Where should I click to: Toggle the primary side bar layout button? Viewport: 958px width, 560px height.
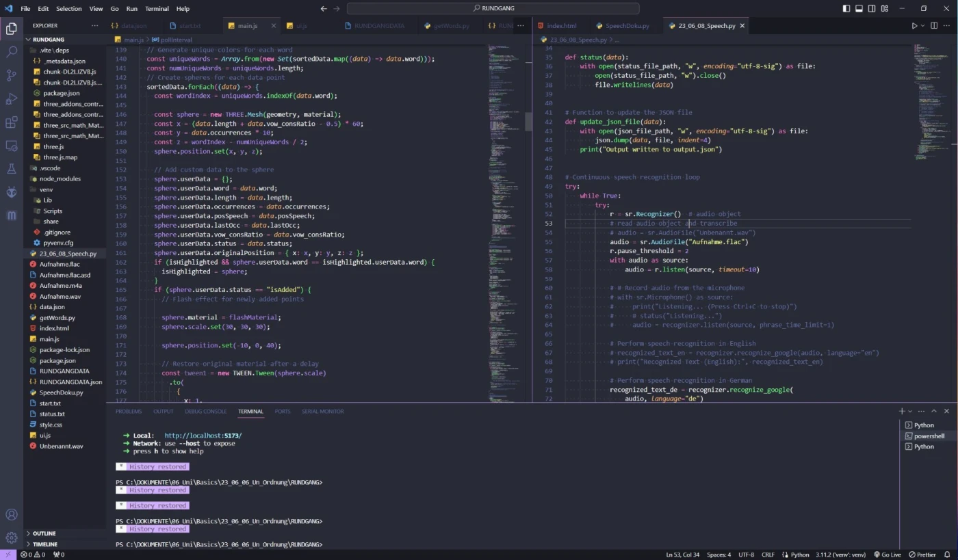(x=846, y=9)
